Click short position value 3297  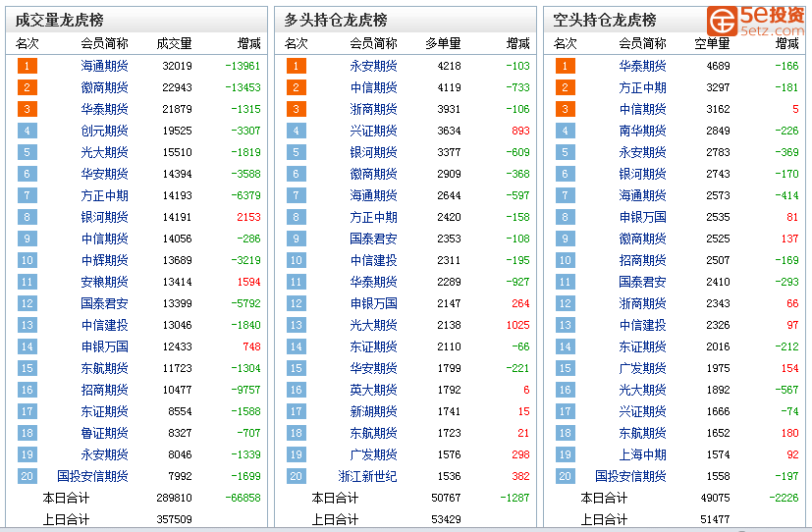718,87
